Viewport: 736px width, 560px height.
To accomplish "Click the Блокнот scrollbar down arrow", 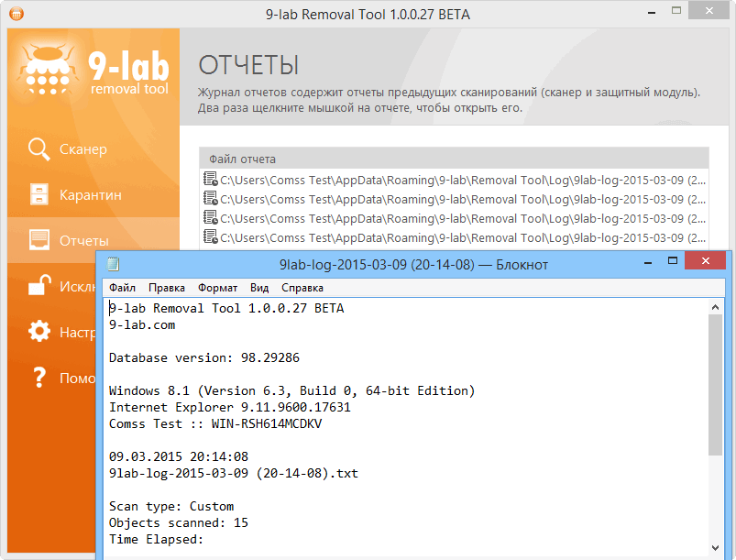I will pyautogui.click(x=715, y=548).
